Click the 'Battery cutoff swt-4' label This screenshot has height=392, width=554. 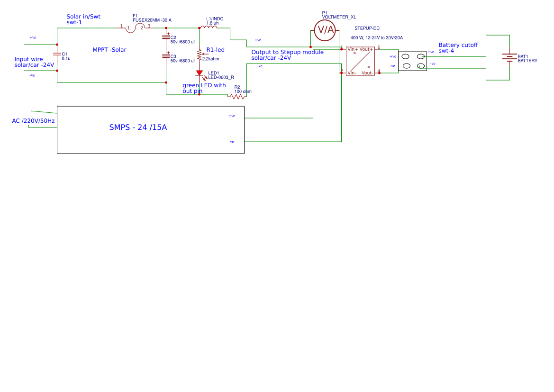[x=458, y=48]
